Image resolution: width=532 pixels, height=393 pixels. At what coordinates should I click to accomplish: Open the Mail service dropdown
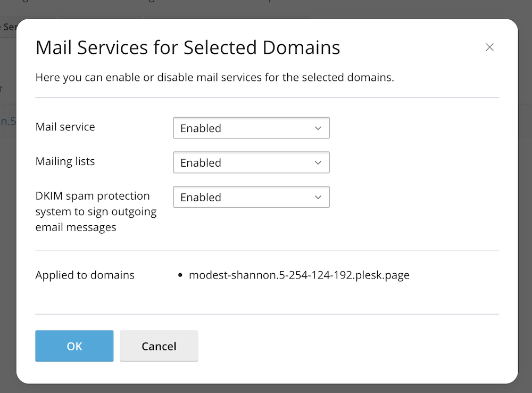[251, 128]
